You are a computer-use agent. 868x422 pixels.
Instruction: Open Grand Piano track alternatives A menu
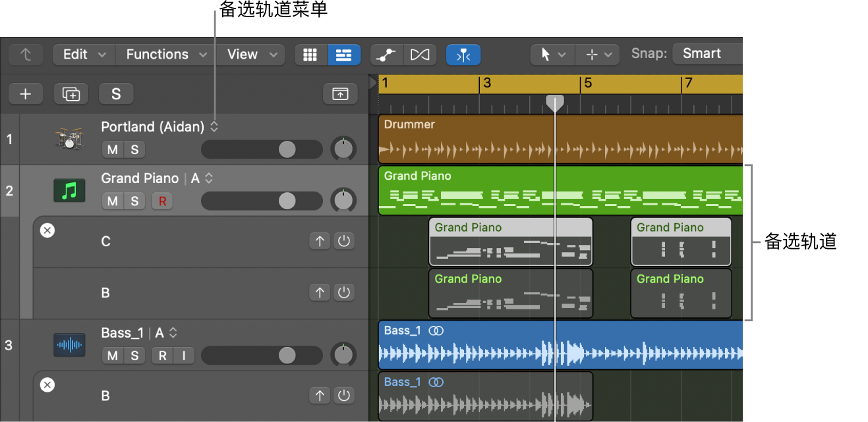(x=202, y=178)
